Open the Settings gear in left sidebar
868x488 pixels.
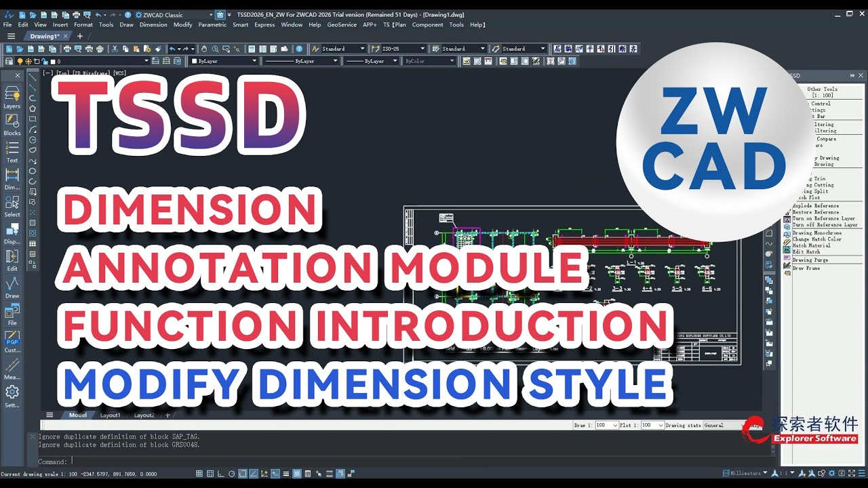[x=12, y=396]
